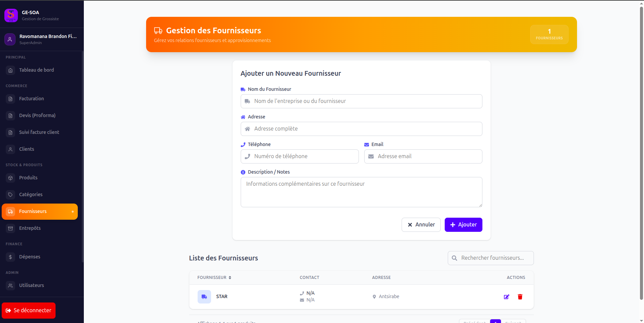Focus the Adresse email field
644x323 pixels.
point(423,156)
